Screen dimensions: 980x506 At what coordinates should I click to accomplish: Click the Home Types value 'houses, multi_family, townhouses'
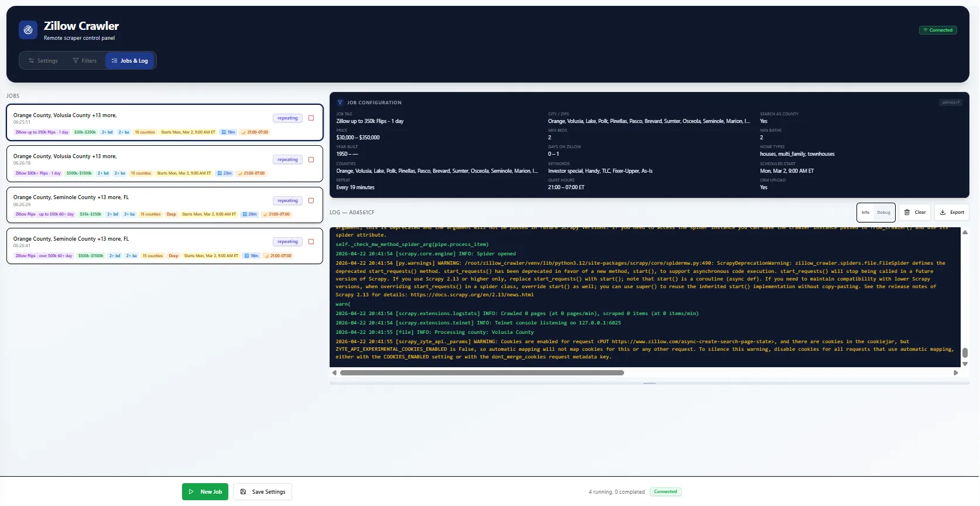coord(797,154)
